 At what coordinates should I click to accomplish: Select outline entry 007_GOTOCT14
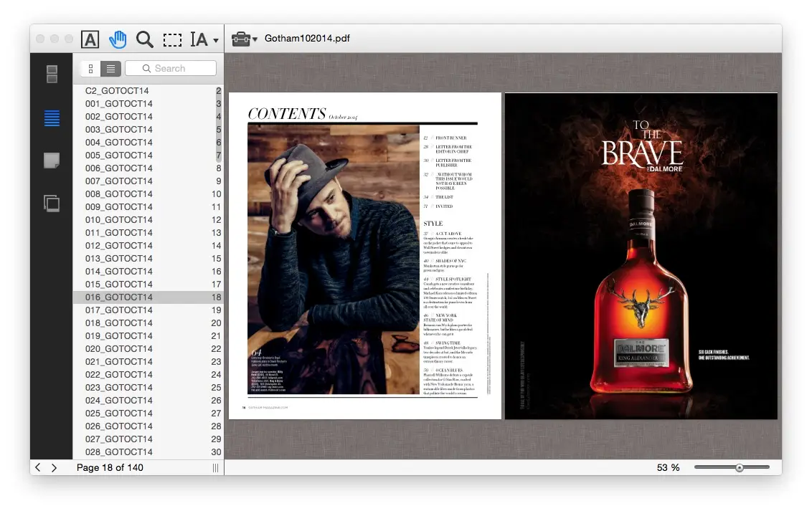pyautogui.click(x=148, y=181)
